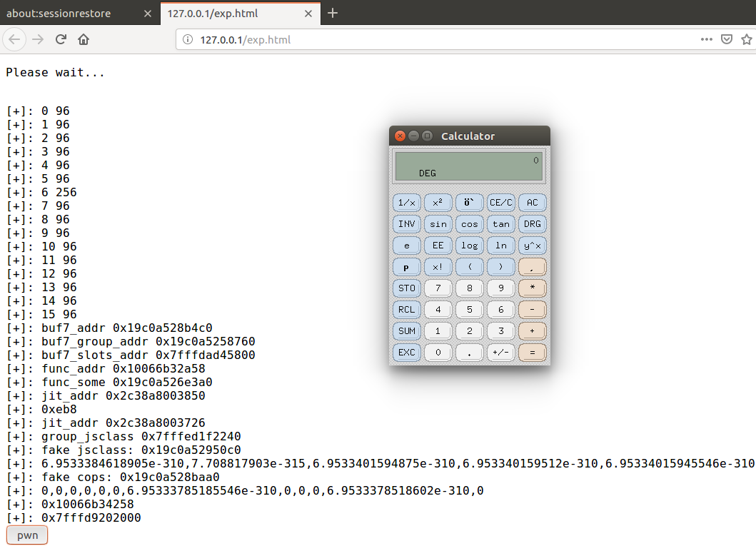The width and height of the screenshot is (756, 556).
Task: Click the y^x power key
Action: [x=533, y=246]
